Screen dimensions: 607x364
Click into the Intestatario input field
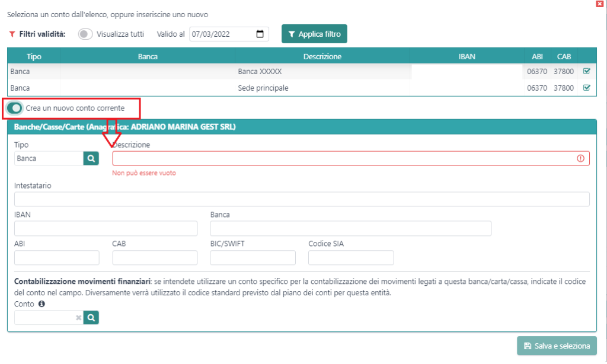coord(302,199)
